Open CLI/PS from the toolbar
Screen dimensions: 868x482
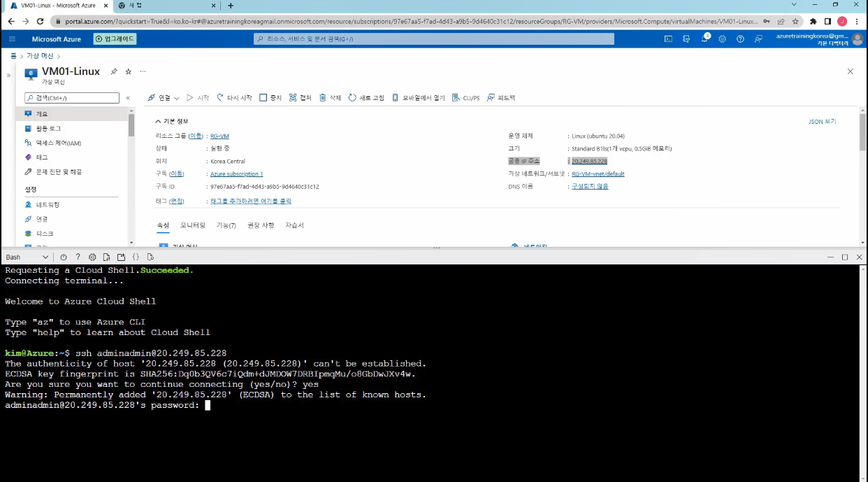[x=466, y=98]
